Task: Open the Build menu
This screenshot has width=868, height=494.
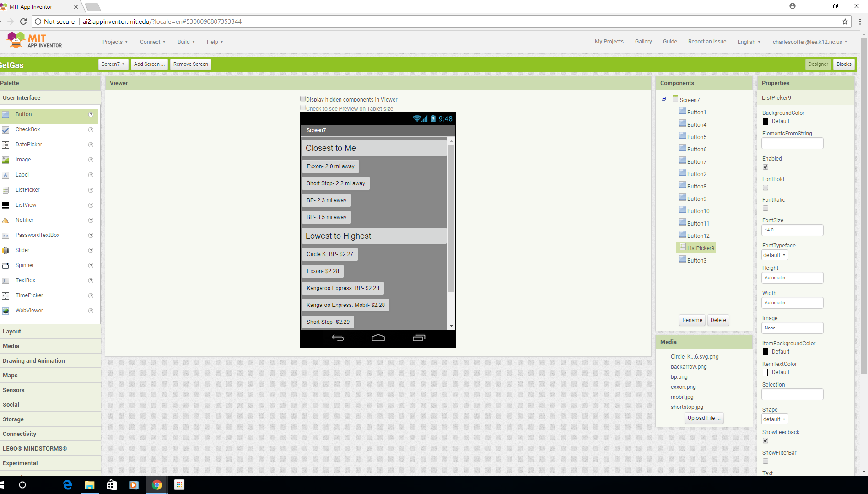Action: [186, 42]
